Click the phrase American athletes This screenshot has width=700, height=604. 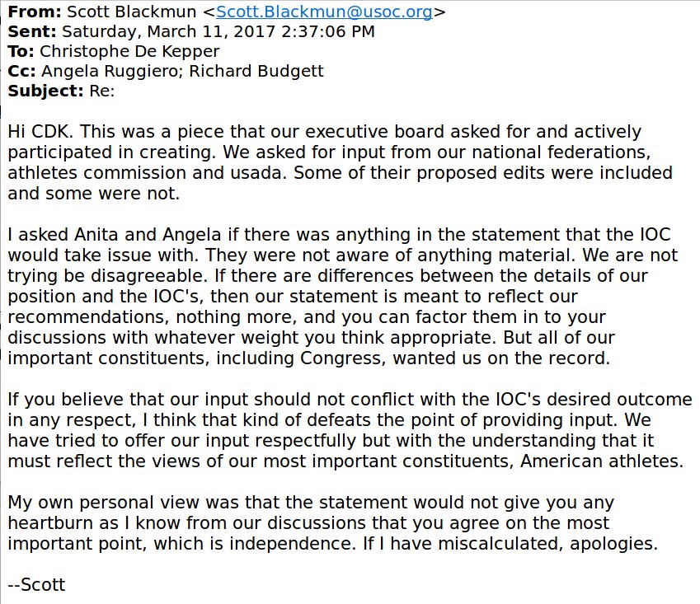pos(601,461)
